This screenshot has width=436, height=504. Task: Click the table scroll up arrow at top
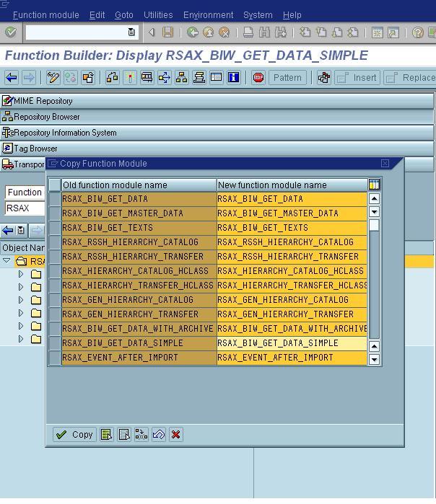pyautogui.click(x=374, y=198)
